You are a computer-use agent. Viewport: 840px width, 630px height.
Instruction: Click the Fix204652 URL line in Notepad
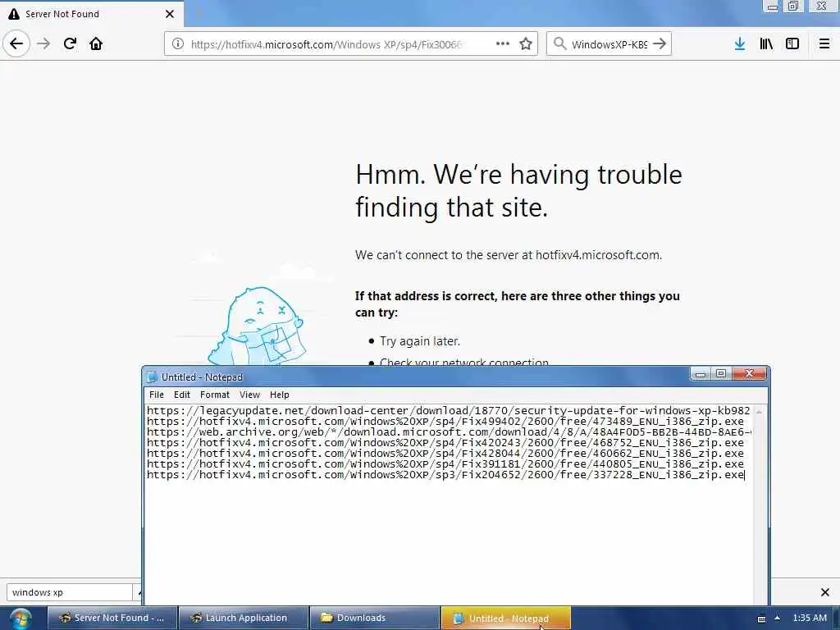445,475
